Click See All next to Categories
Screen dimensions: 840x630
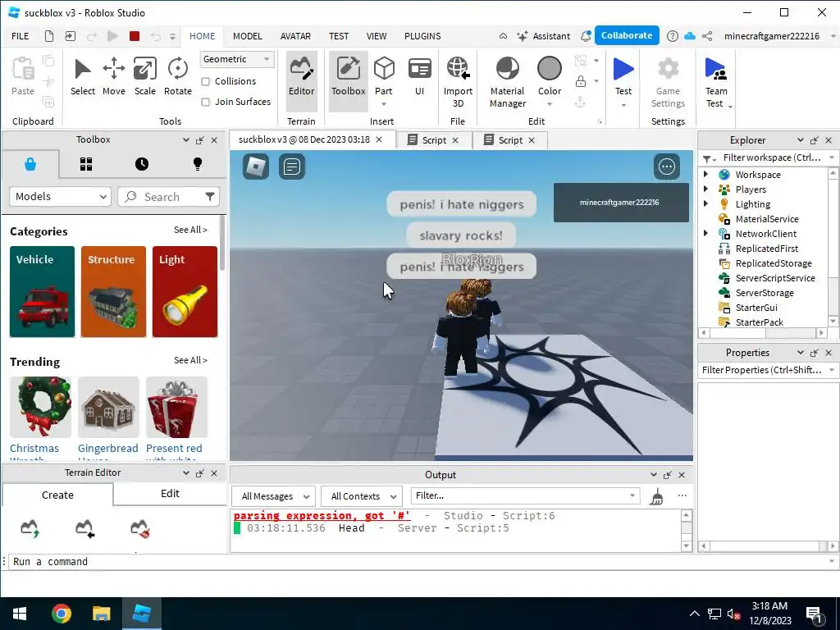pos(190,230)
